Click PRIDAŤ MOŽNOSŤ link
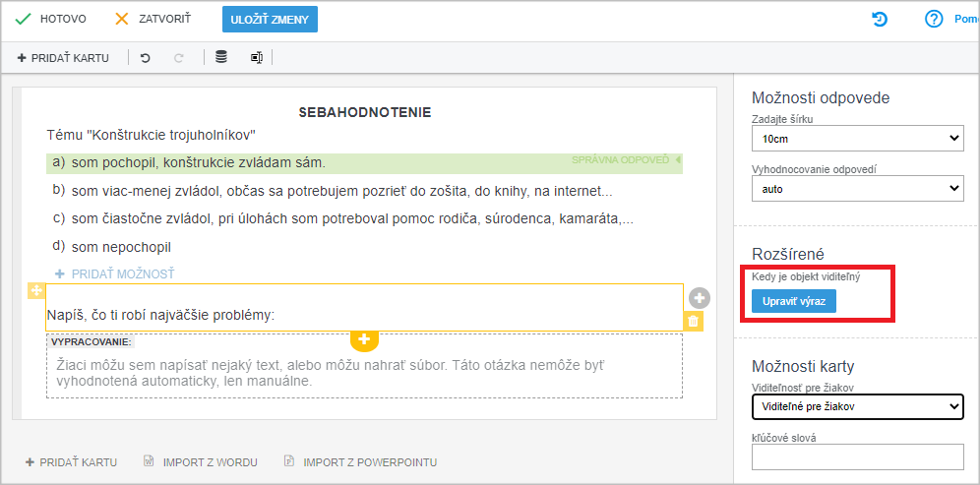 pyautogui.click(x=115, y=273)
